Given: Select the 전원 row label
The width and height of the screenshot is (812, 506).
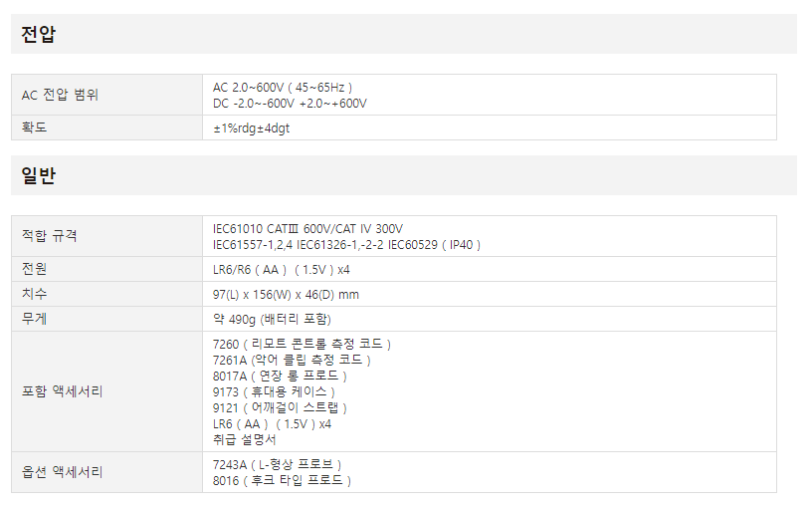Looking at the screenshot, I should 35,269.
